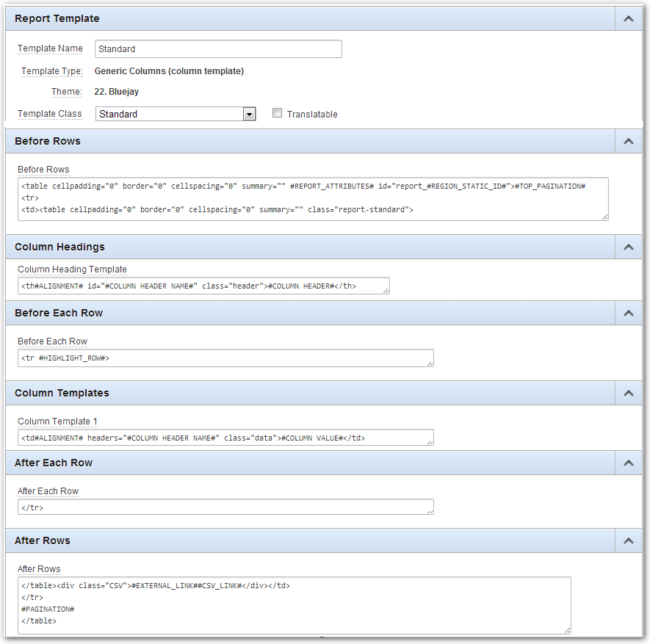Screen dimensions: 650x644
Task: Collapse the Before Each Row section chevron
Action: pos(629,313)
